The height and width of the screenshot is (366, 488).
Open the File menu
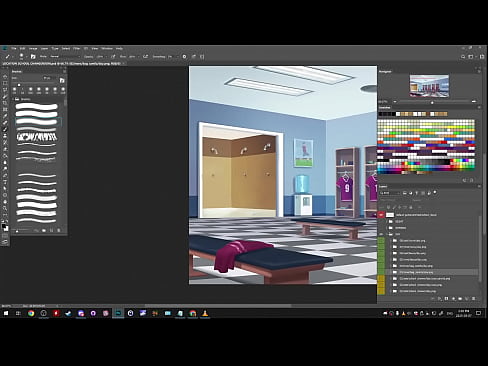click(14, 49)
